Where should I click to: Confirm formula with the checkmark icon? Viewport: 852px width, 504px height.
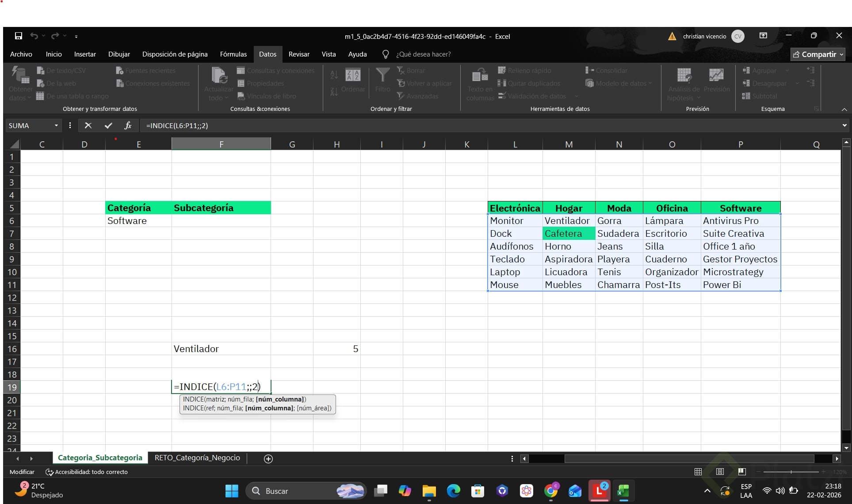pos(108,125)
